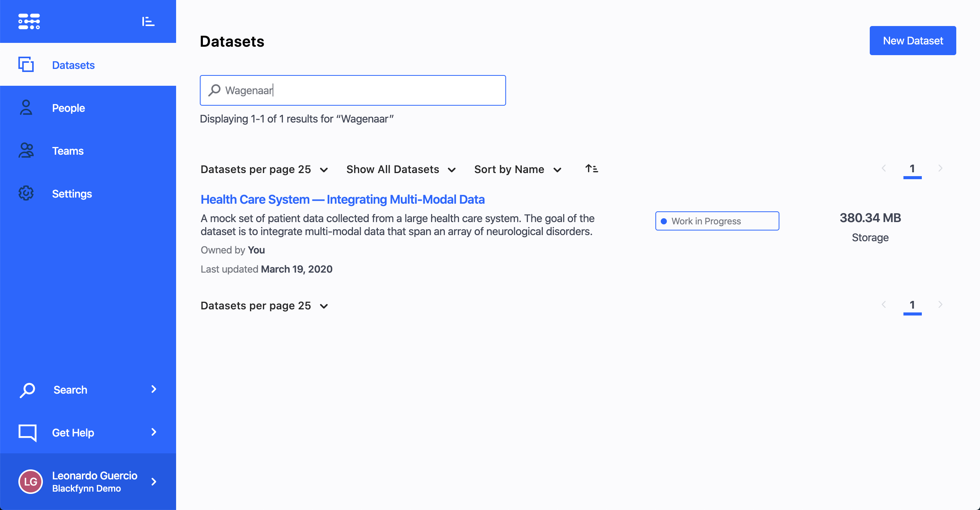
Task: Click the LG user avatar
Action: (31, 482)
